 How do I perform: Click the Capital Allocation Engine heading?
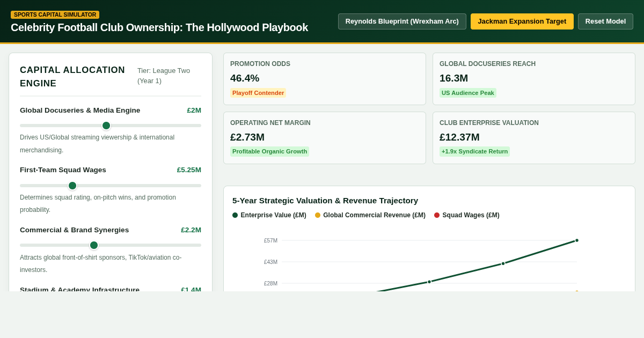point(72,77)
